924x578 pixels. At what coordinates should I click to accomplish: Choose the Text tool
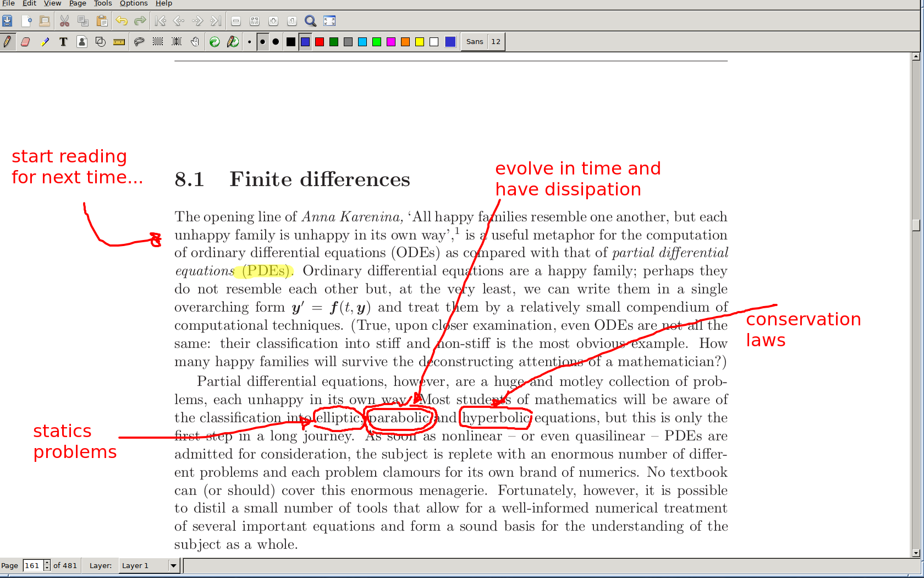[x=63, y=42]
